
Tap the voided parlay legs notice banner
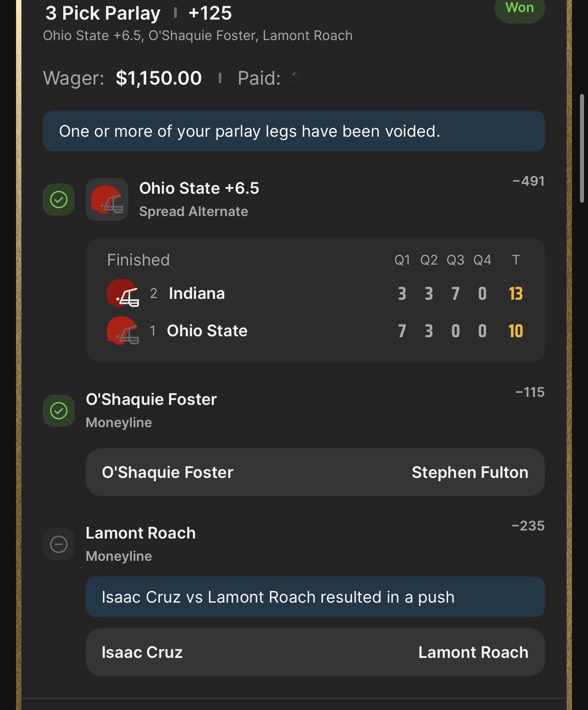coord(294,131)
